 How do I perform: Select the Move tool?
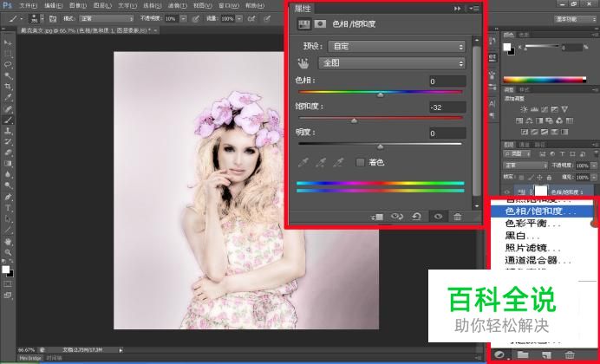pyautogui.click(x=8, y=42)
